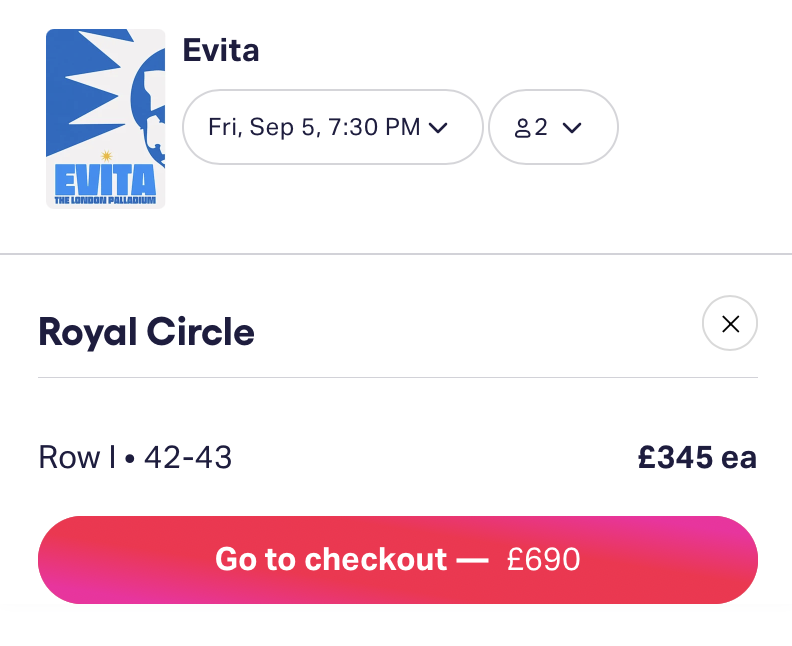The width and height of the screenshot is (792, 646).
Task: Click the yellow star on the Evita poster
Action: pos(105,155)
